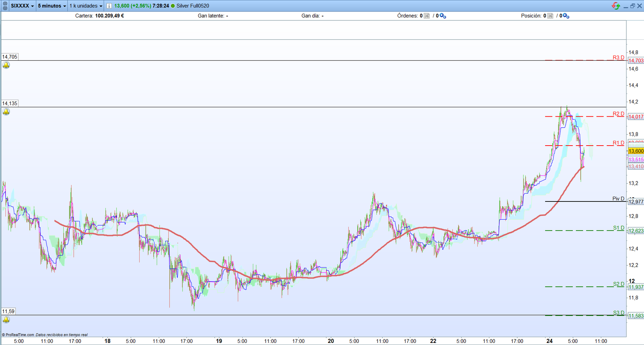Click the S1 D pivot label
644x345 pixels.
click(x=619, y=228)
